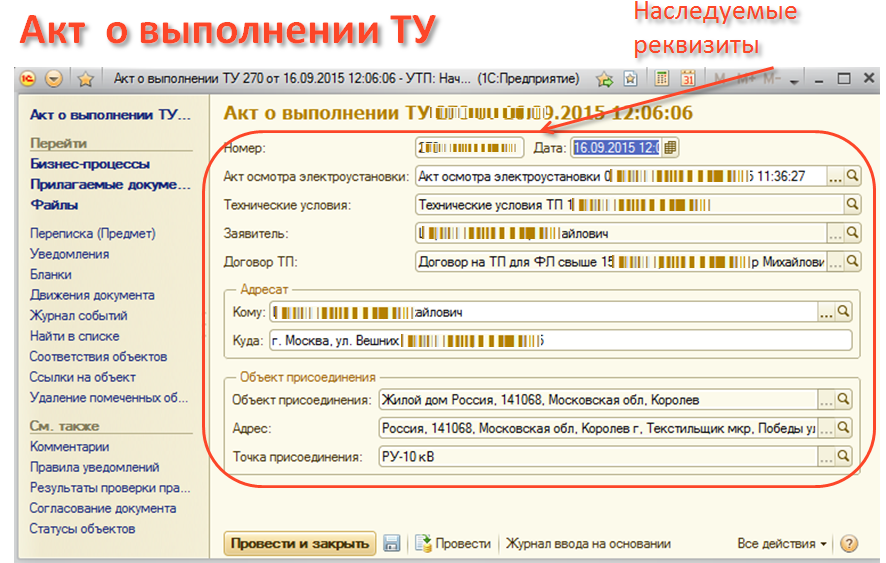Open the calendar icon in the title bar
The width and height of the screenshot is (886, 563).
688,79
